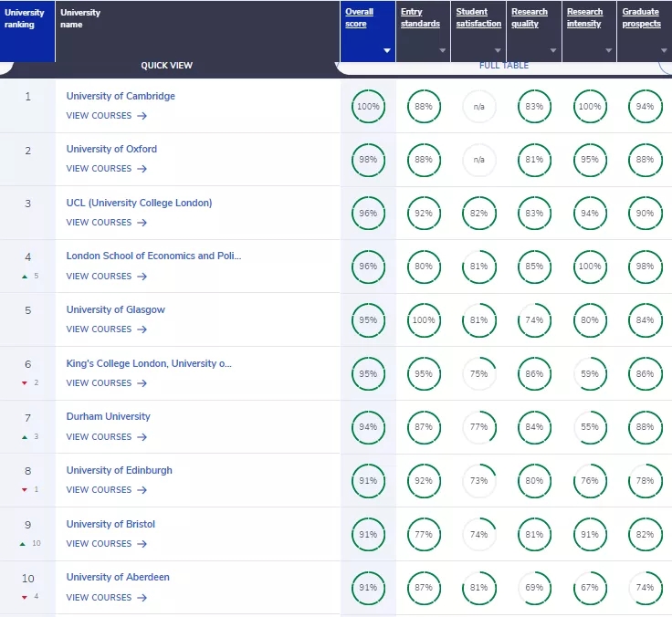View courses for University of Oxford
The image size is (672, 617).
click(106, 169)
